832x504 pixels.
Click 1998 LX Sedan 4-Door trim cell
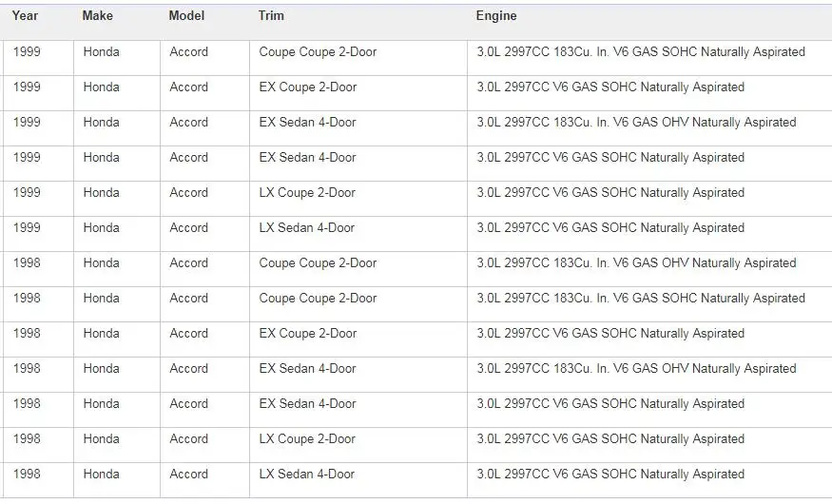[358, 480]
